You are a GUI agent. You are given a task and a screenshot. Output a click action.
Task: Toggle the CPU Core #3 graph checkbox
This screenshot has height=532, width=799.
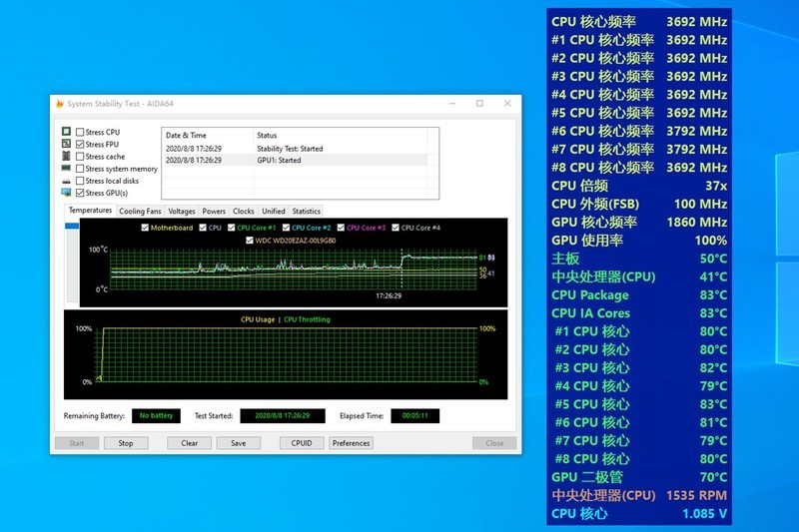pyautogui.click(x=341, y=228)
